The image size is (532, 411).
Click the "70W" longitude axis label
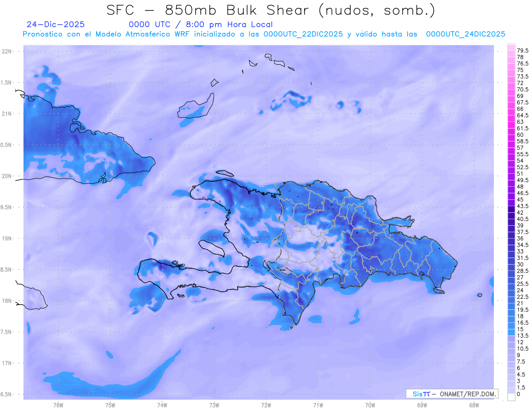point(370,405)
